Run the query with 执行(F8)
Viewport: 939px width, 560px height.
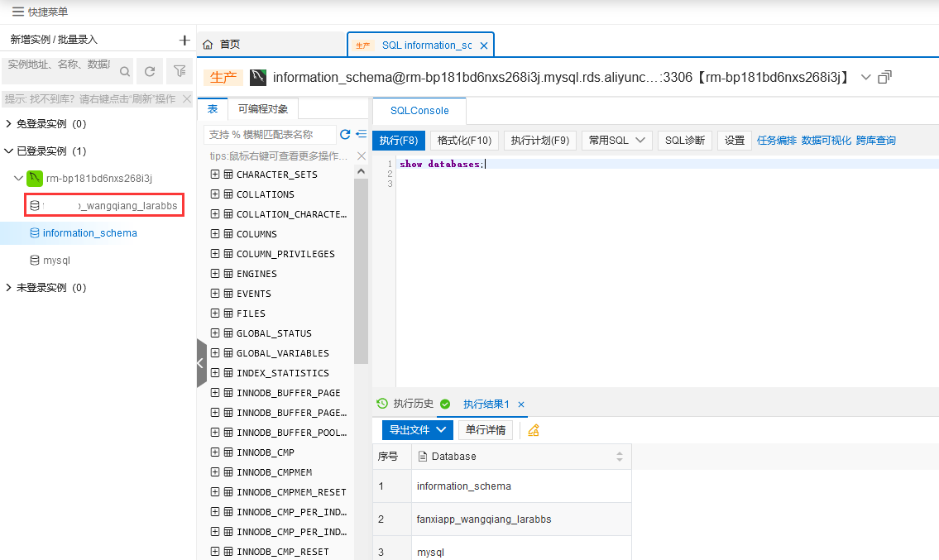pos(399,141)
